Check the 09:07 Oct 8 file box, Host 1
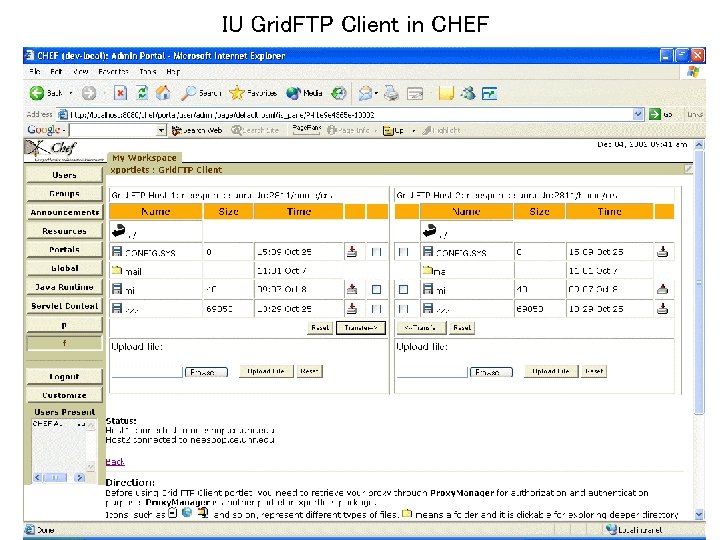720x540 pixels. (377, 289)
